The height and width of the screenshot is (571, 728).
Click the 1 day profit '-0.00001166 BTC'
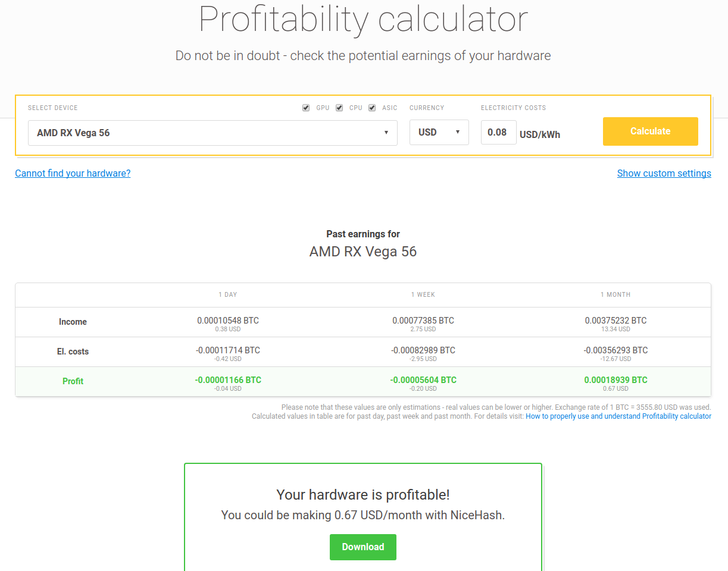[228, 379]
